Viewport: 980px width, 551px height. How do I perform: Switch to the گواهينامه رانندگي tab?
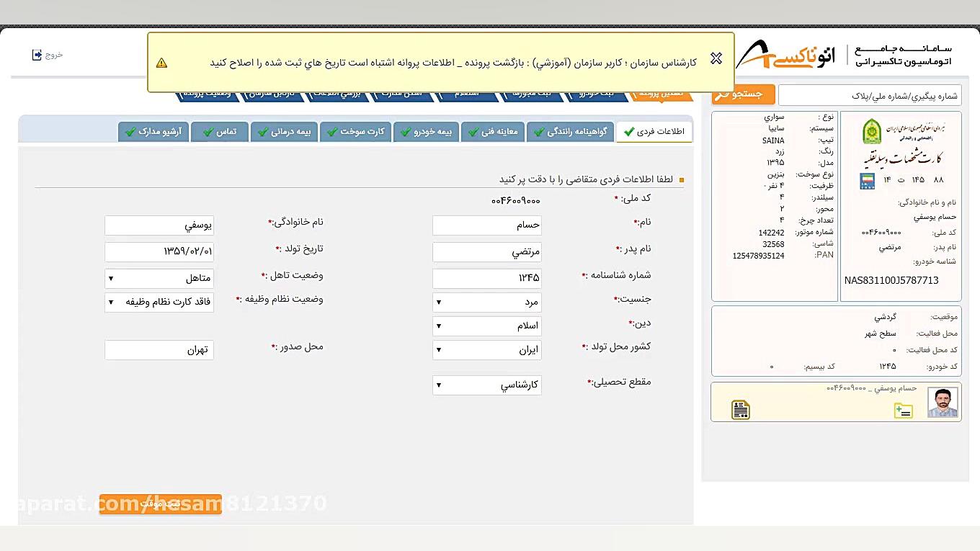pos(570,132)
